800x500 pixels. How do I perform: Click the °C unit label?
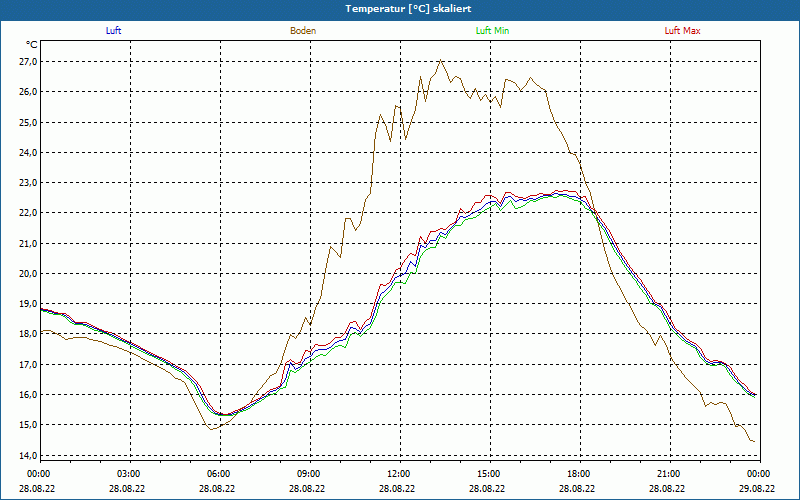point(31,45)
